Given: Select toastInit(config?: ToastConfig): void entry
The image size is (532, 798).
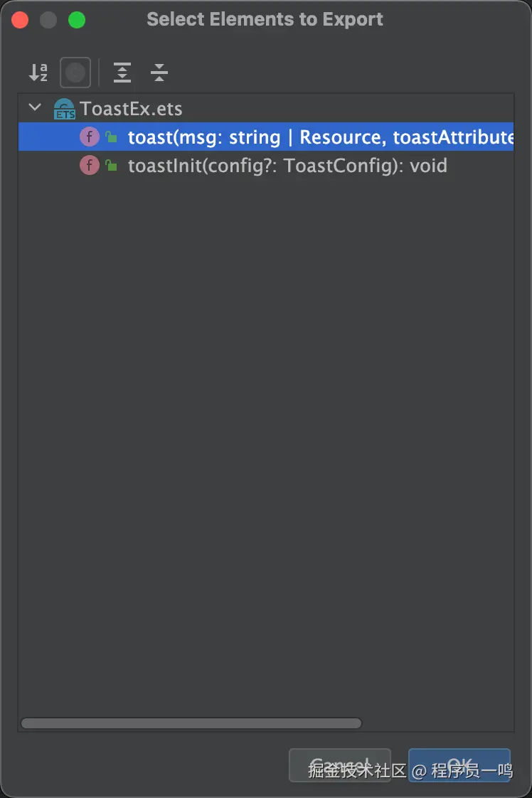Looking at the screenshot, I should coord(287,166).
